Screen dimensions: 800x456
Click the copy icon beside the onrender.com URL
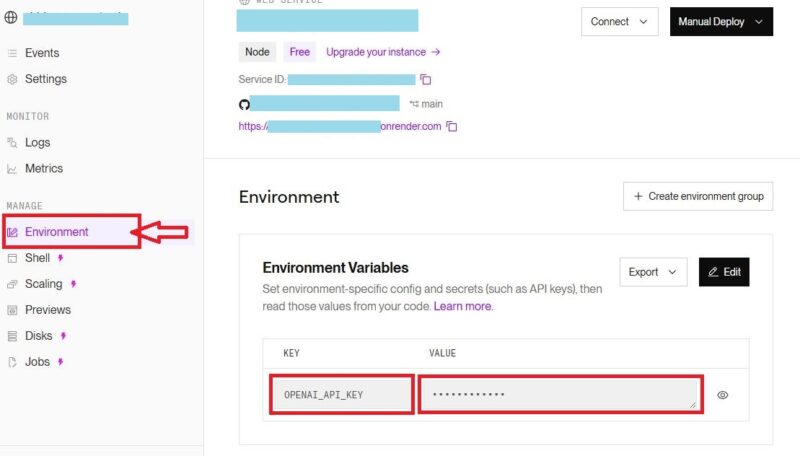[x=451, y=127]
